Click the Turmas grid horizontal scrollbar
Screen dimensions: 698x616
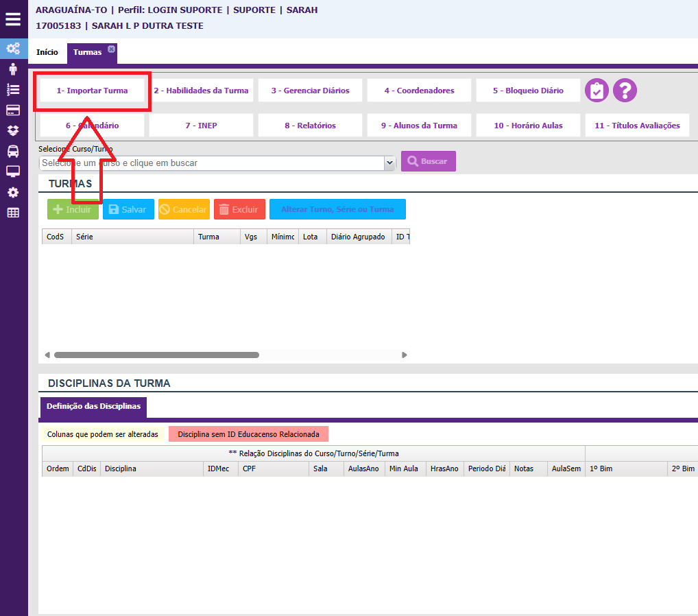tap(156, 355)
